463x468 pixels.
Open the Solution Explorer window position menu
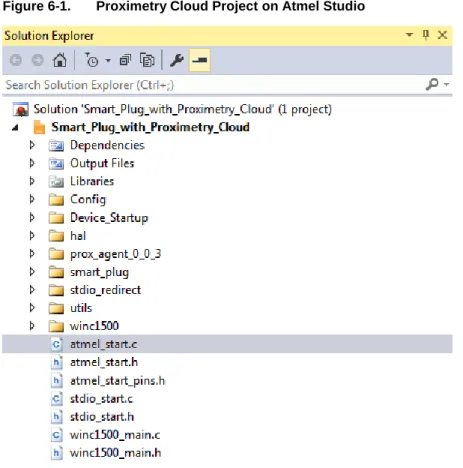click(409, 35)
